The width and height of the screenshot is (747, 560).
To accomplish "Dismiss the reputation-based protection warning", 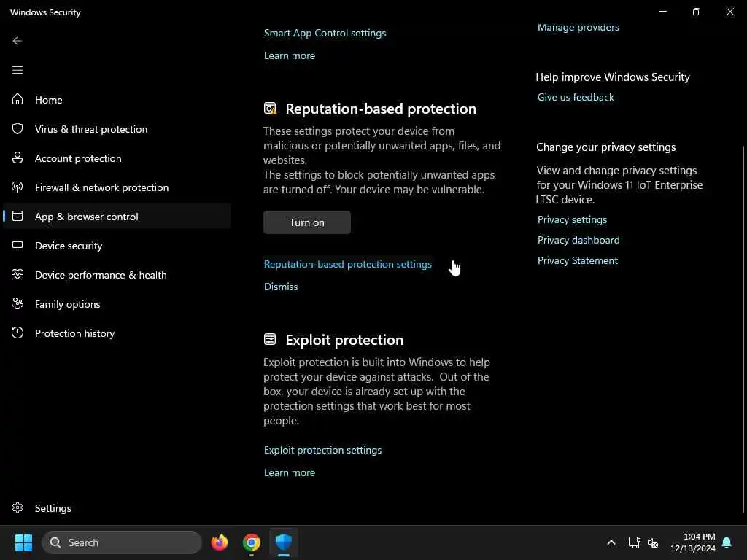I will [281, 287].
